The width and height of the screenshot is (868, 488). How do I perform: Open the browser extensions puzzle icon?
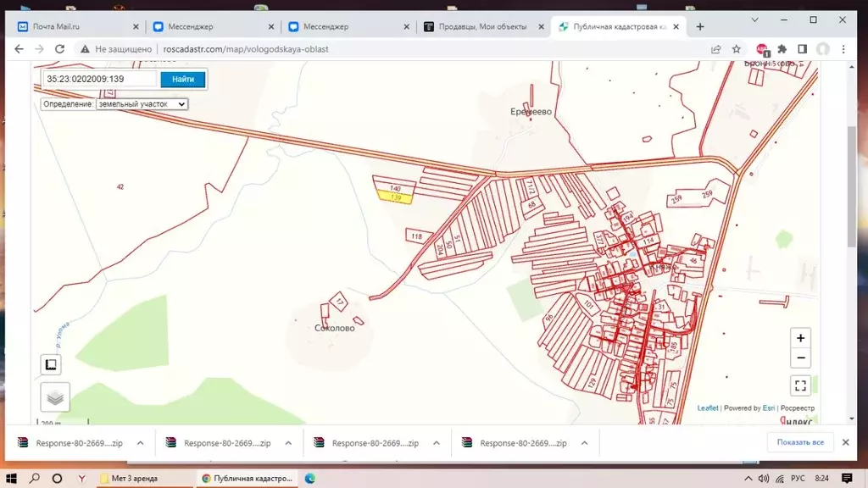coord(782,49)
